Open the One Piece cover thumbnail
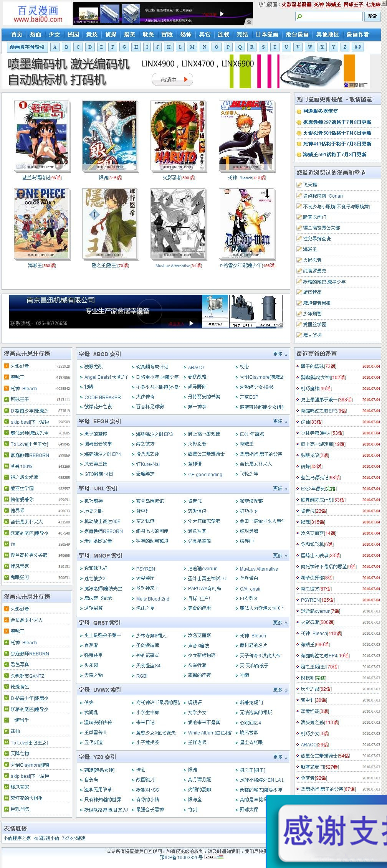 click(42, 224)
